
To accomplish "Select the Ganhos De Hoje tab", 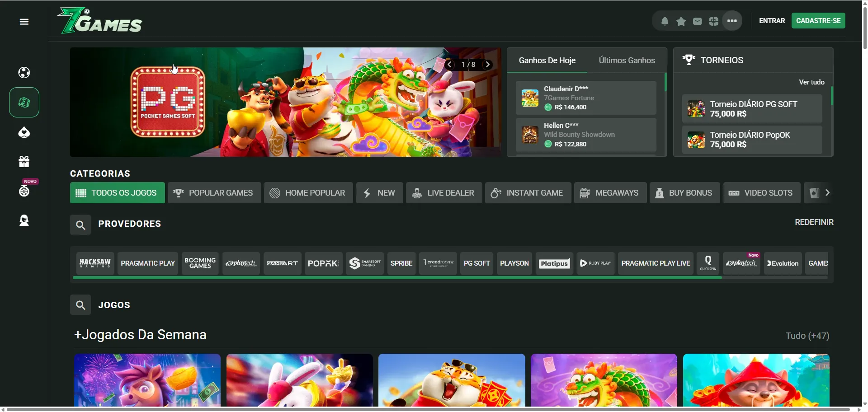I will coord(547,61).
